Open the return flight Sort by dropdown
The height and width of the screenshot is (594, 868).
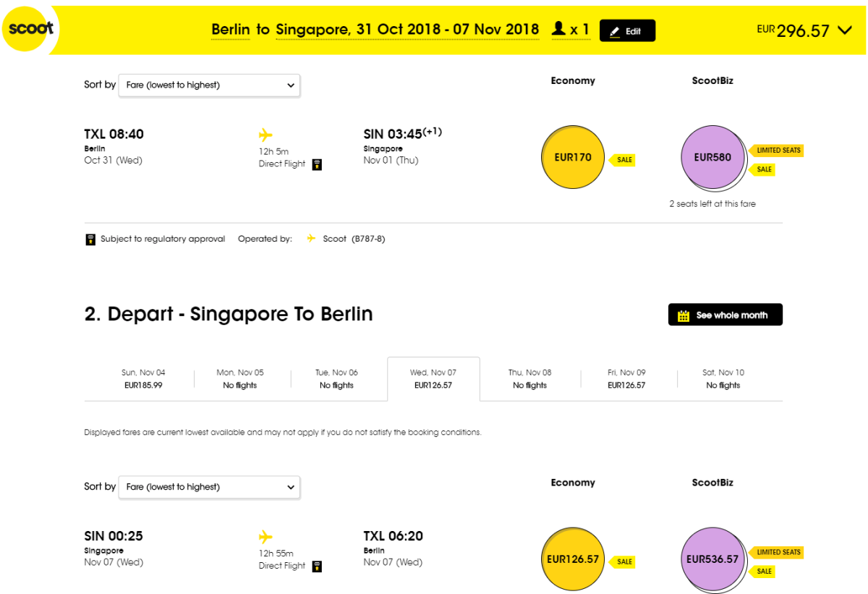click(209, 487)
